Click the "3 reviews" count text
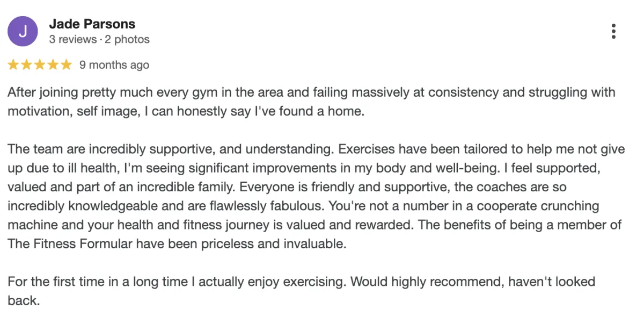 [x=72, y=40]
